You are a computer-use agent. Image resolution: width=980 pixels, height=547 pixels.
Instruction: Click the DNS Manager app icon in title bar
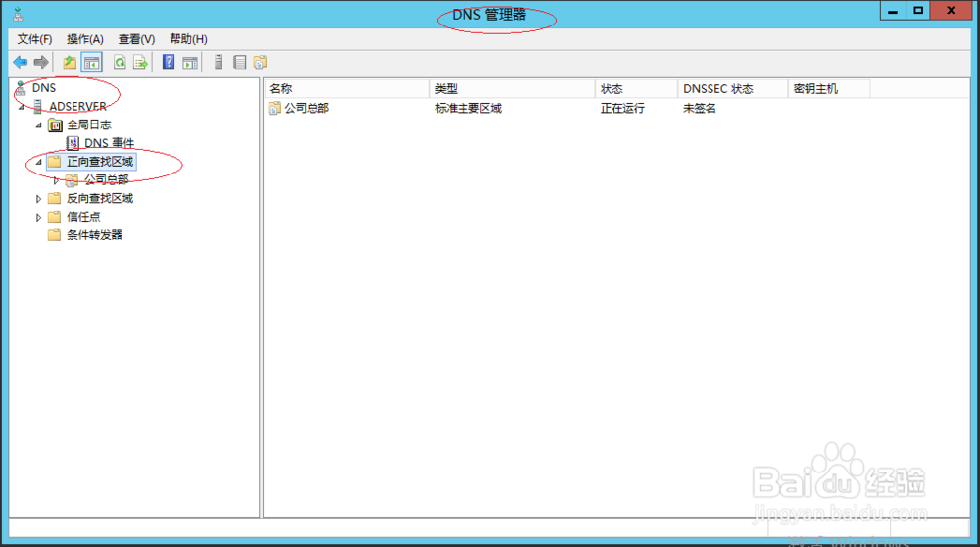coord(18,14)
